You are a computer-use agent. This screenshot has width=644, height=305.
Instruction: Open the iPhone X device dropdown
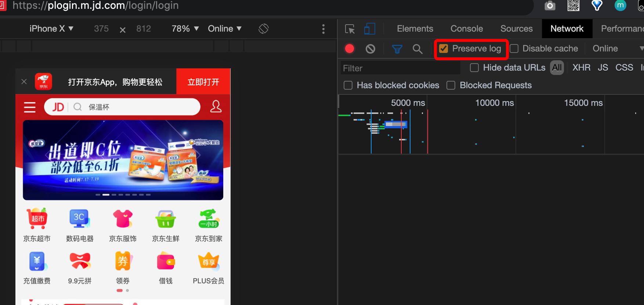pos(51,29)
